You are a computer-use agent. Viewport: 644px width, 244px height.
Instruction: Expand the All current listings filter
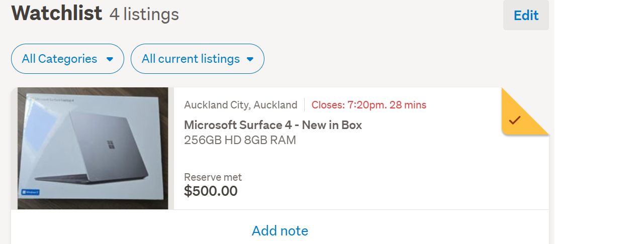click(197, 59)
